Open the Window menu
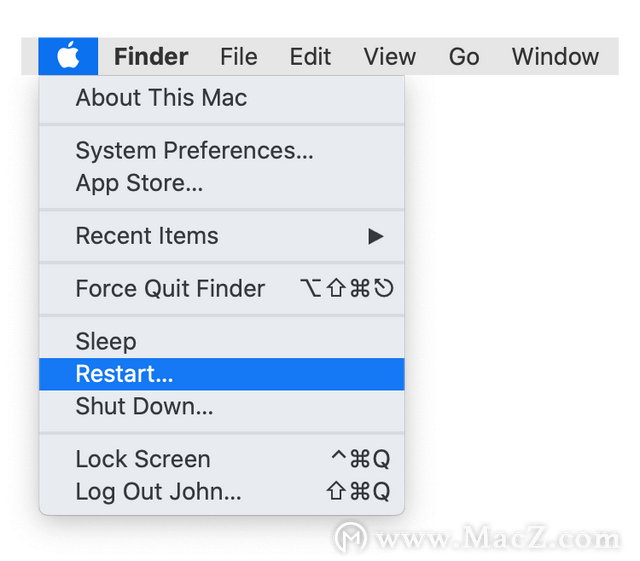Viewport: 640px width, 561px height. pyautogui.click(x=556, y=56)
